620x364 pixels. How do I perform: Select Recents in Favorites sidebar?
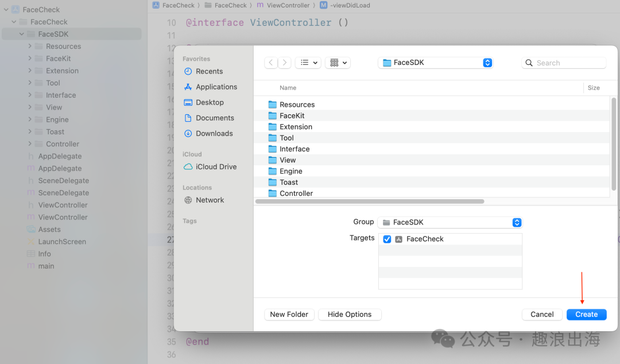(x=204, y=71)
